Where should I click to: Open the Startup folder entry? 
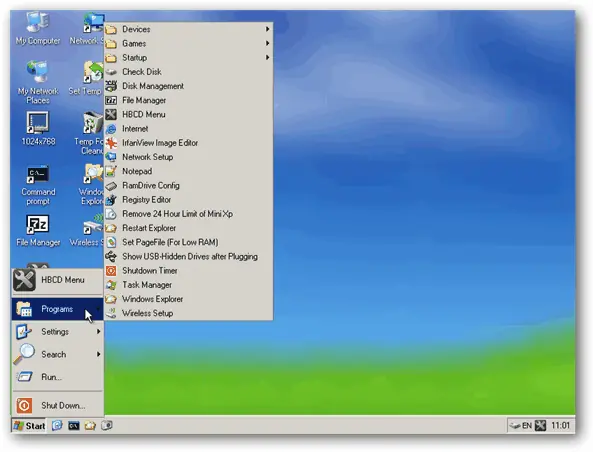pyautogui.click(x=188, y=57)
